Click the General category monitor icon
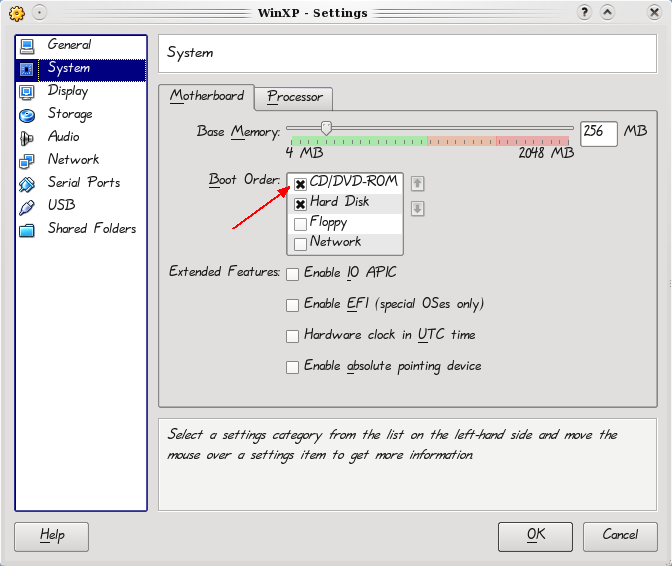The width and height of the screenshot is (672, 566). [x=27, y=46]
